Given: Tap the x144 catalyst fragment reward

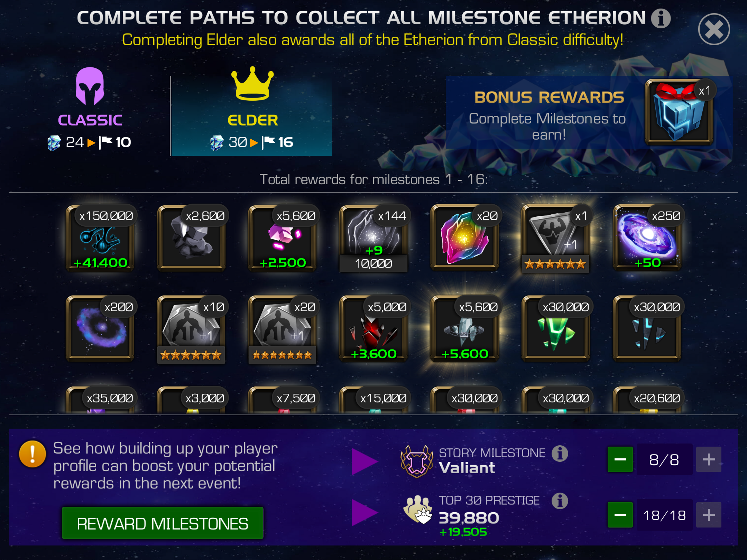Looking at the screenshot, I should 373,239.
